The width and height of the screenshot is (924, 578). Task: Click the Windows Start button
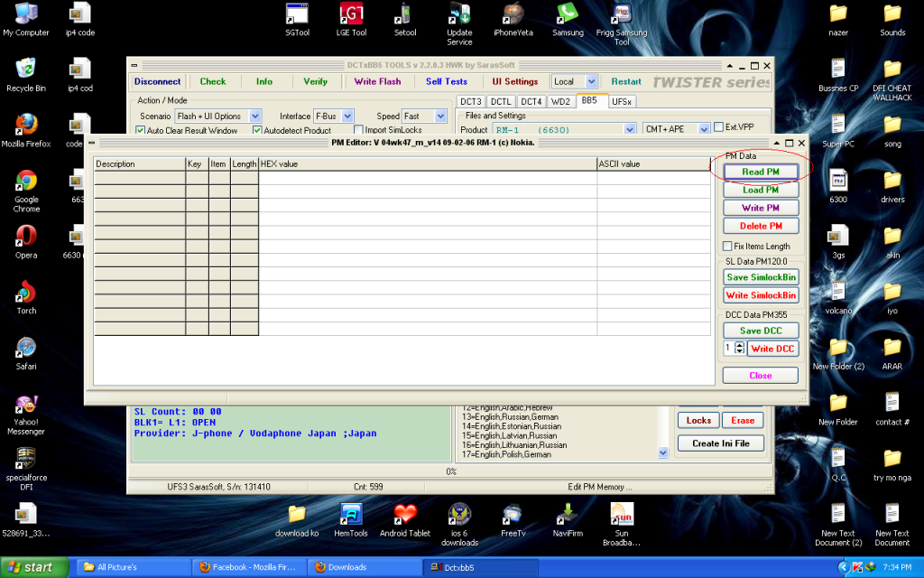point(34,567)
